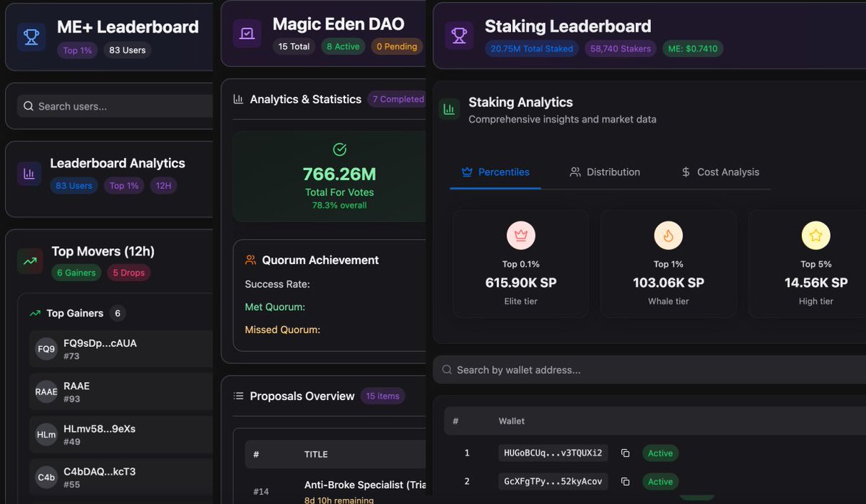Click the magnifier icon in Search users

(x=28, y=106)
